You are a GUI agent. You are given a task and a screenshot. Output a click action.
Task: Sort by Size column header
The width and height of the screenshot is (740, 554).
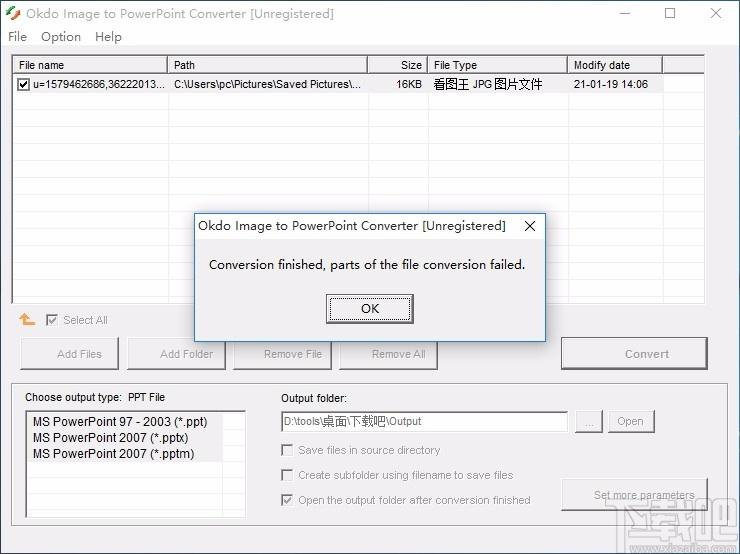coord(397,65)
